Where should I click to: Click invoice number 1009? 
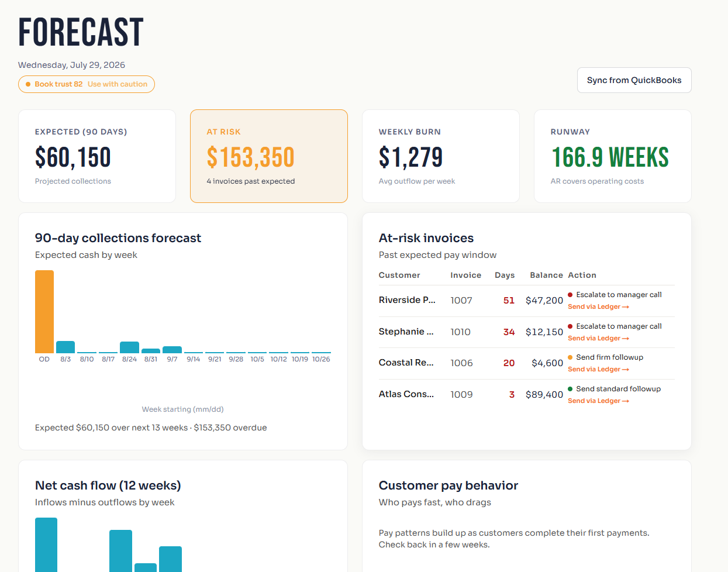pos(461,395)
